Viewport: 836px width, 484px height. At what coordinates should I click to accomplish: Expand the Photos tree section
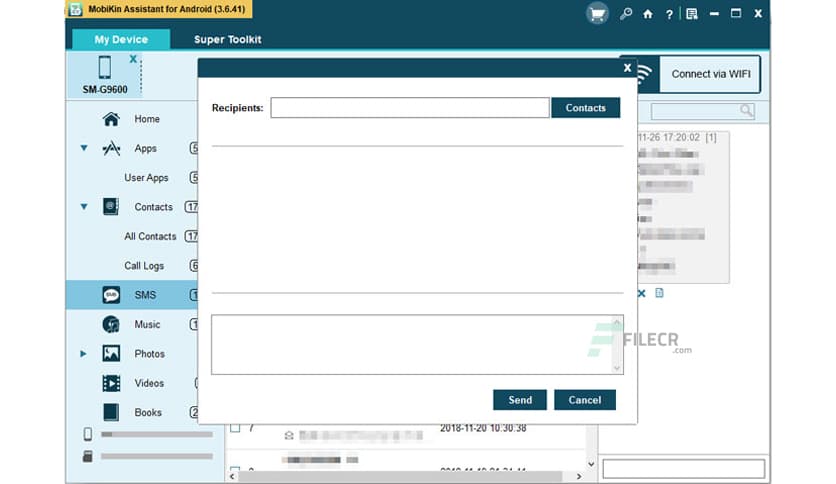[x=83, y=353]
